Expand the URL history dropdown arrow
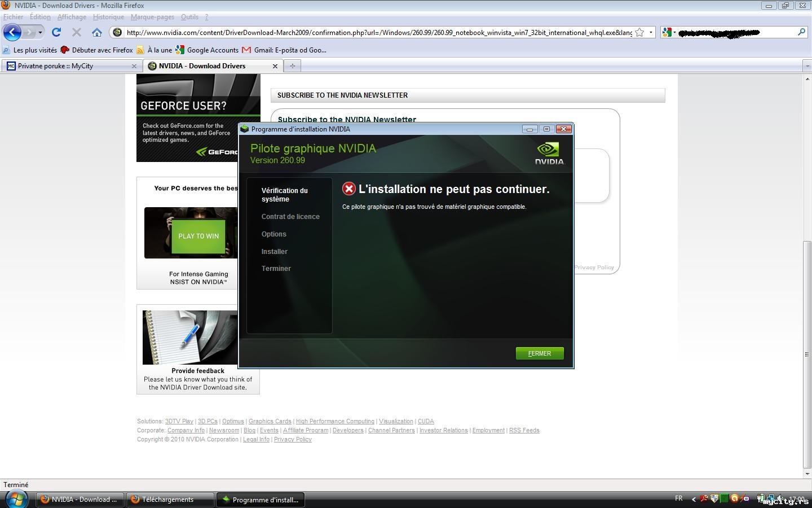 (x=651, y=32)
